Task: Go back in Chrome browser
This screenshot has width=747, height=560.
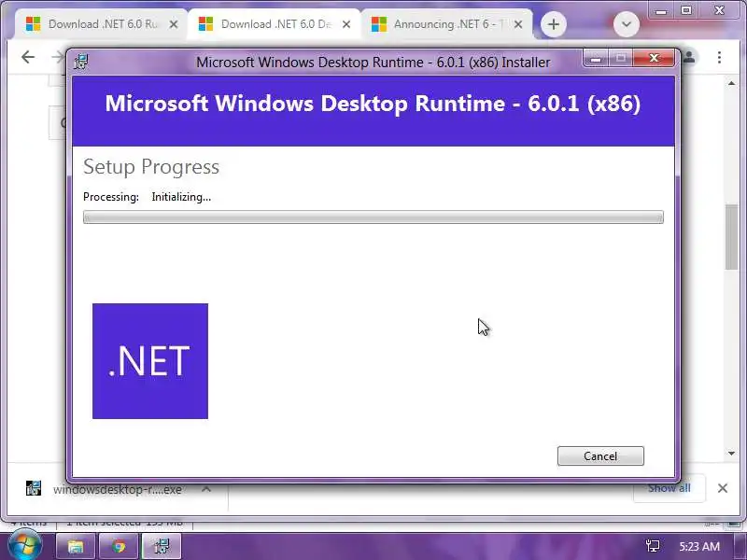Action: (28, 57)
